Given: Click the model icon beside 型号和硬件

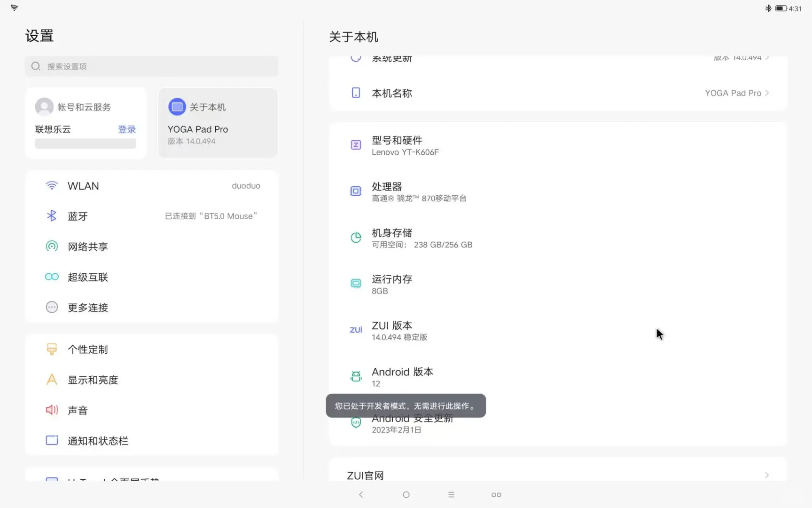Looking at the screenshot, I should coord(356,145).
